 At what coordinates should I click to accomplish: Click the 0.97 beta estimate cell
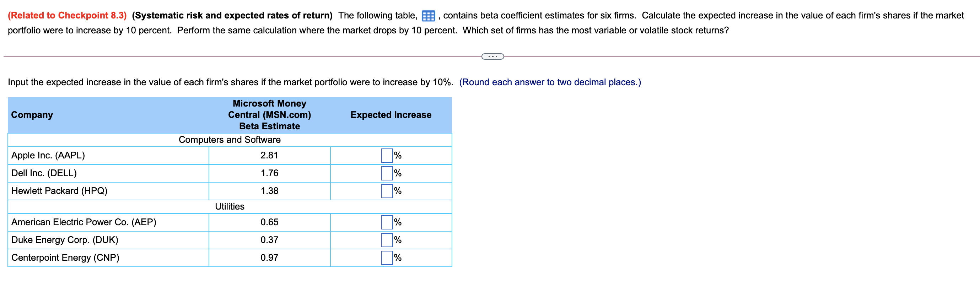coord(270,258)
